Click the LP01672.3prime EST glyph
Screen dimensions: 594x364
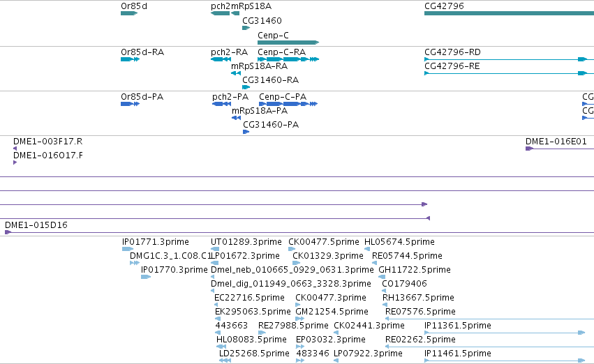pos(214,263)
